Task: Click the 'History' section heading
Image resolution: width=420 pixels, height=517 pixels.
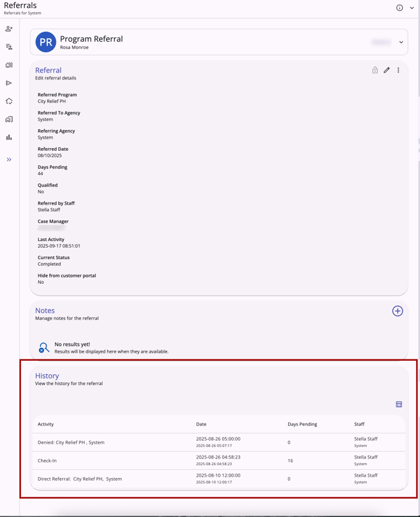Action: pyautogui.click(x=47, y=376)
